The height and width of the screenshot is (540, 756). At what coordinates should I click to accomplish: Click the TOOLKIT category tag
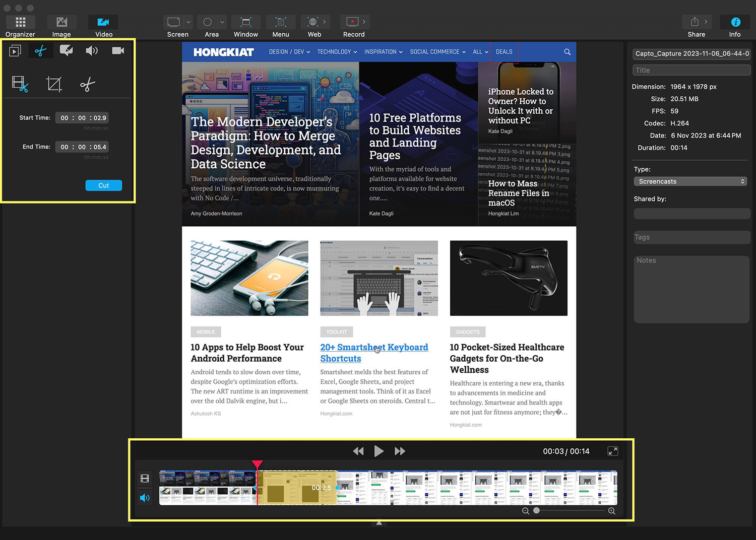click(x=336, y=332)
